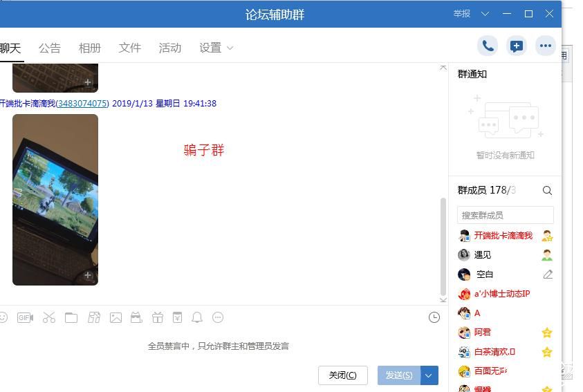The height and width of the screenshot is (392, 583).
Task: Click the bell reminder icon
Action: [x=197, y=317]
